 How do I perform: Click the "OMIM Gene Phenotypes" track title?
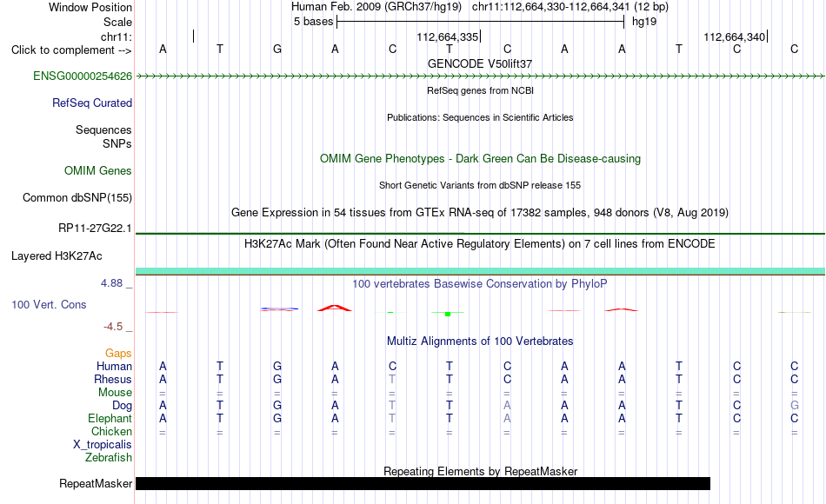point(480,158)
